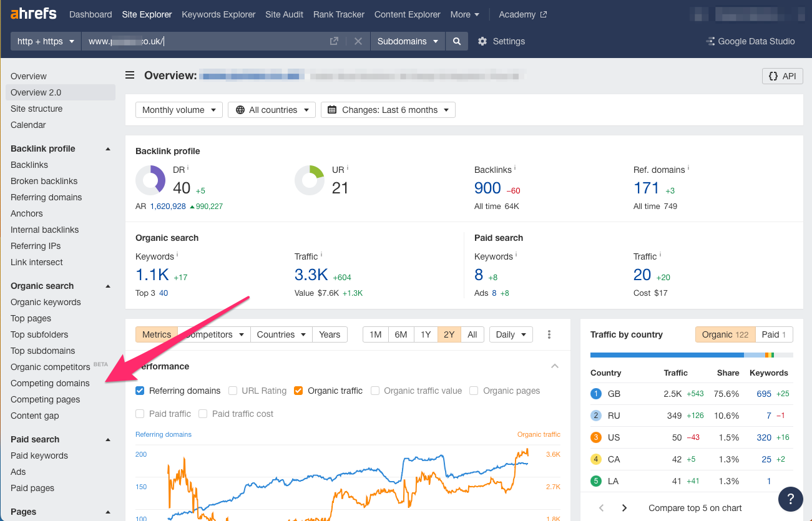Open Competing domains in the sidebar
This screenshot has height=521, width=812.
click(50, 383)
